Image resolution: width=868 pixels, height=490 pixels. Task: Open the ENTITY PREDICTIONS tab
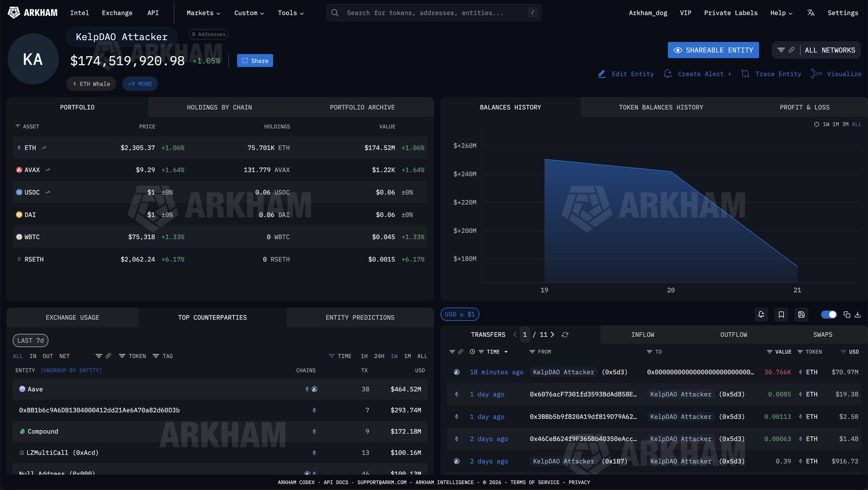[x=360, y=317]
